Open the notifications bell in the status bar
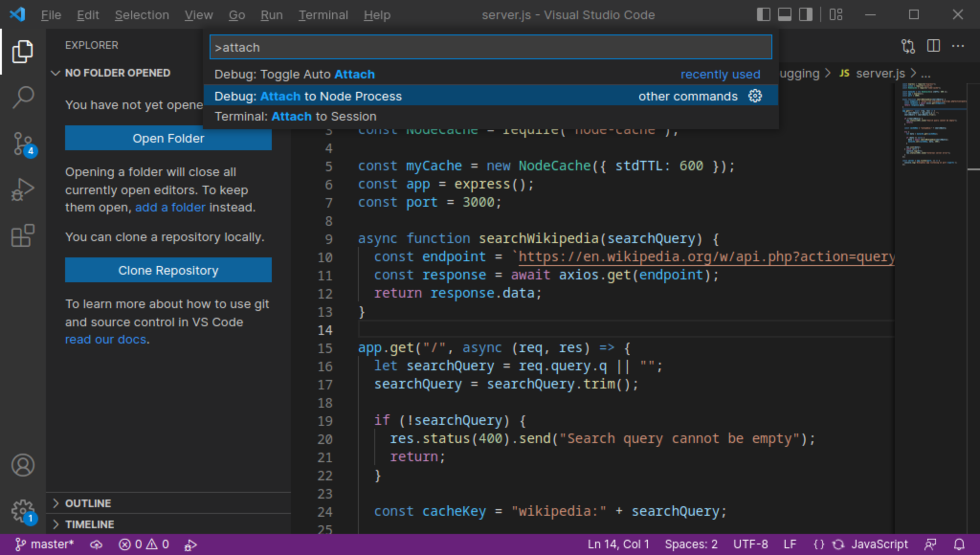Viewport: 980px width, 555px height. click(x=959, y=544)
